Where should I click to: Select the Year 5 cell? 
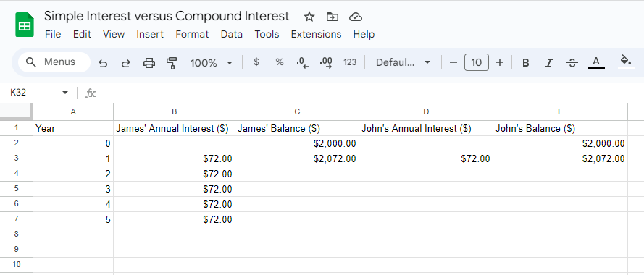coord(73,219)
